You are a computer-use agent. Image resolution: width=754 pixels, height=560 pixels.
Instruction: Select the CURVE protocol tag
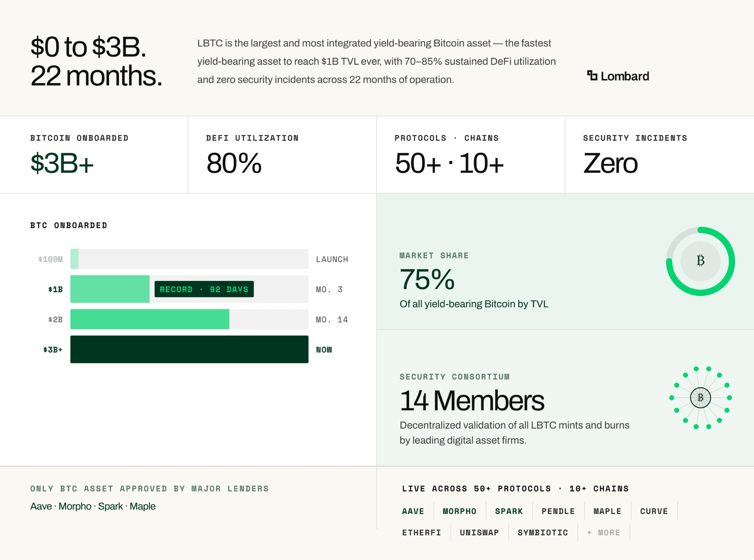pyautogui.click(x=654, y=511)
